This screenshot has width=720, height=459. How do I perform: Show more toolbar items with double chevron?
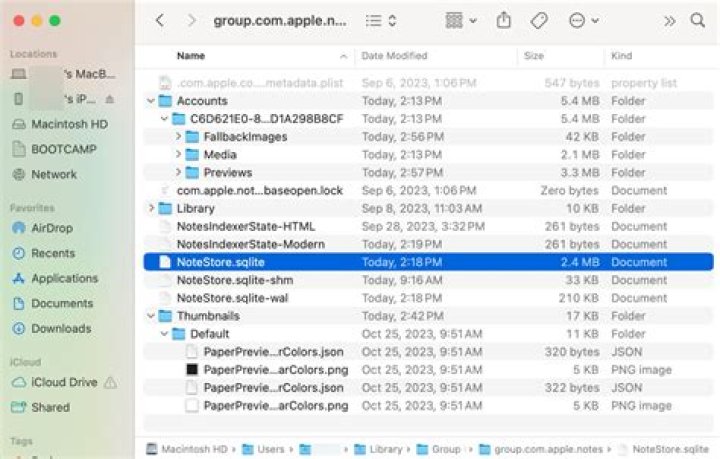click(x=669, y=21)
